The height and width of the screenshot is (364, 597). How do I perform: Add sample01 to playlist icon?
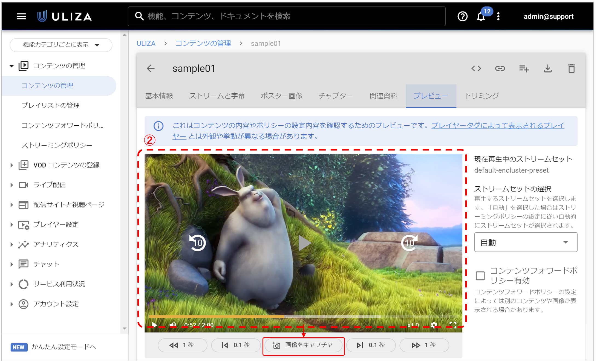click(x=524, y=68)
